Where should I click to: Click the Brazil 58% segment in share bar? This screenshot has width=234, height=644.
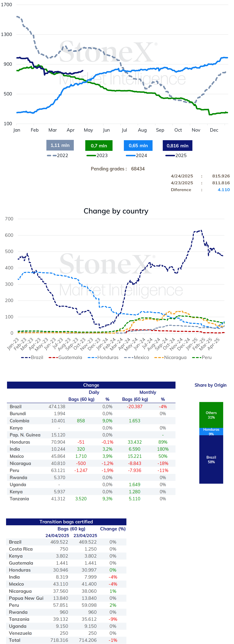[211, 460]
